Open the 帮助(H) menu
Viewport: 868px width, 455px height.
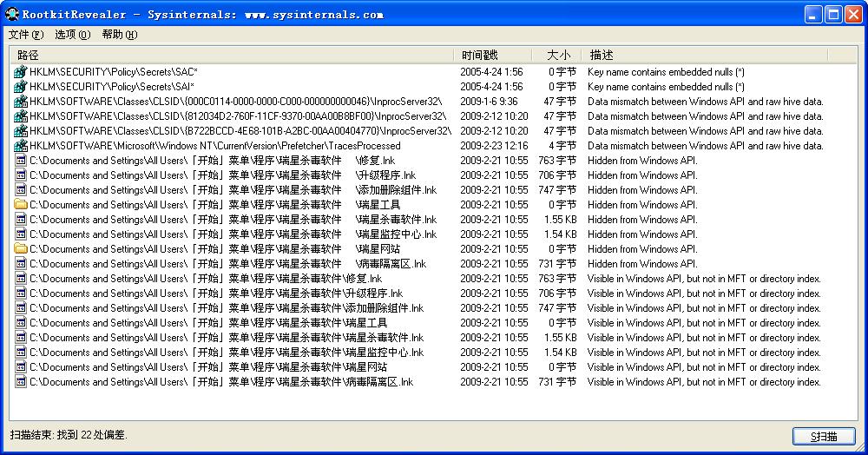click(x=120, y=35)
